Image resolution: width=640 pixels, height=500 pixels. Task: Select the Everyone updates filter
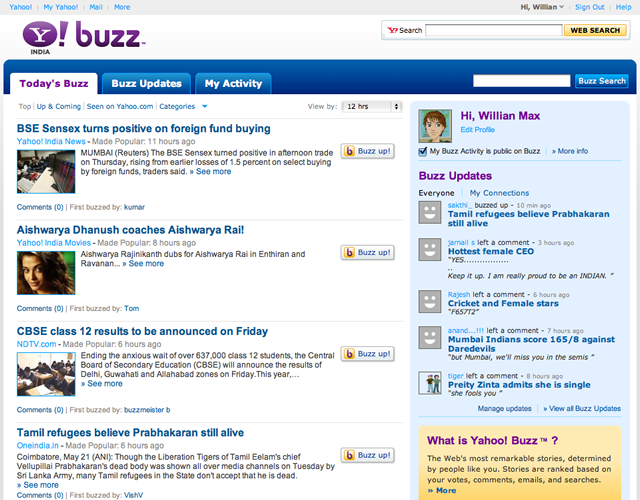coord(436,193)
